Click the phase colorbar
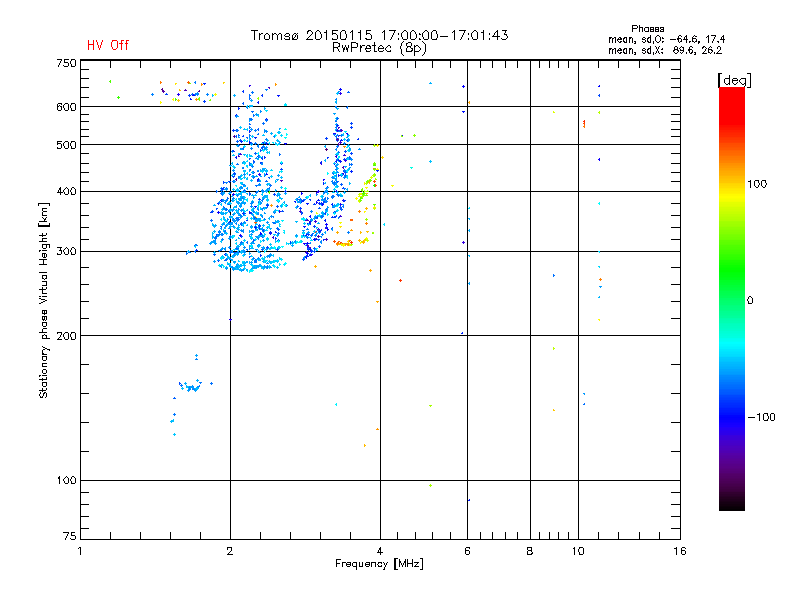This screenshot has width=800, height=600. (x=732, y=299)
